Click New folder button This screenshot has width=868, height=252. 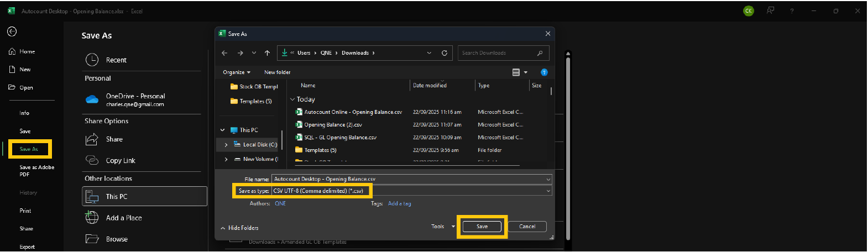(277, 72)
